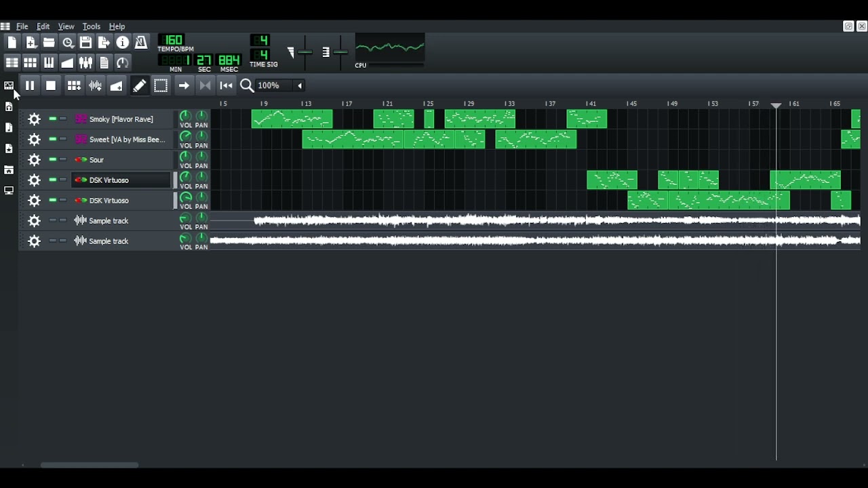Mute the Sour track

coord(53,160)
